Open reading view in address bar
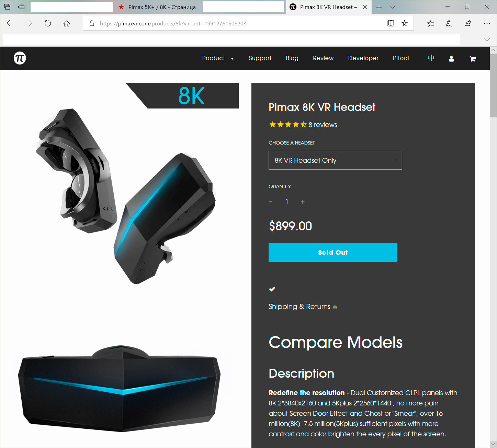 (x=391, y=23)
